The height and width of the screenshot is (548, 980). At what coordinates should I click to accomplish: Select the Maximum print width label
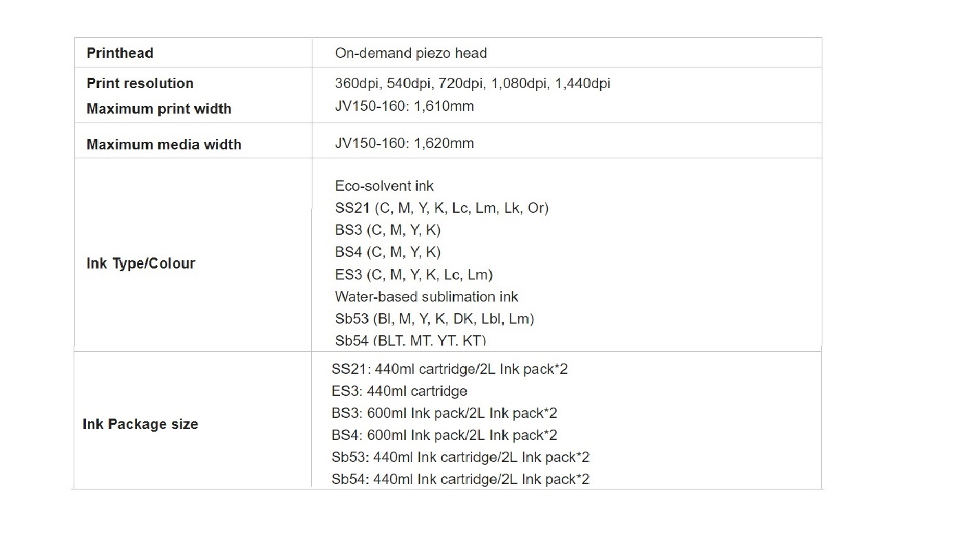point(158,109)
